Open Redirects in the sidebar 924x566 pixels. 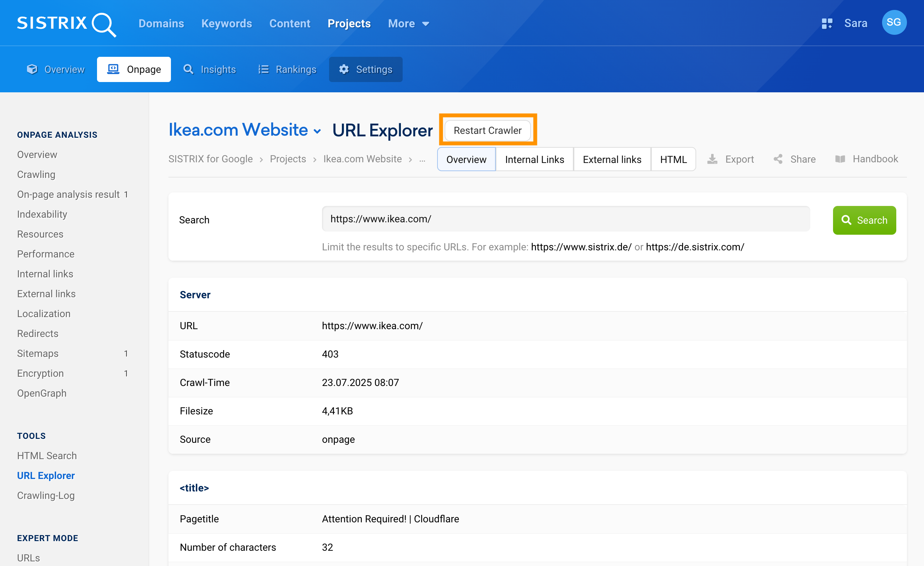point(38,333)
